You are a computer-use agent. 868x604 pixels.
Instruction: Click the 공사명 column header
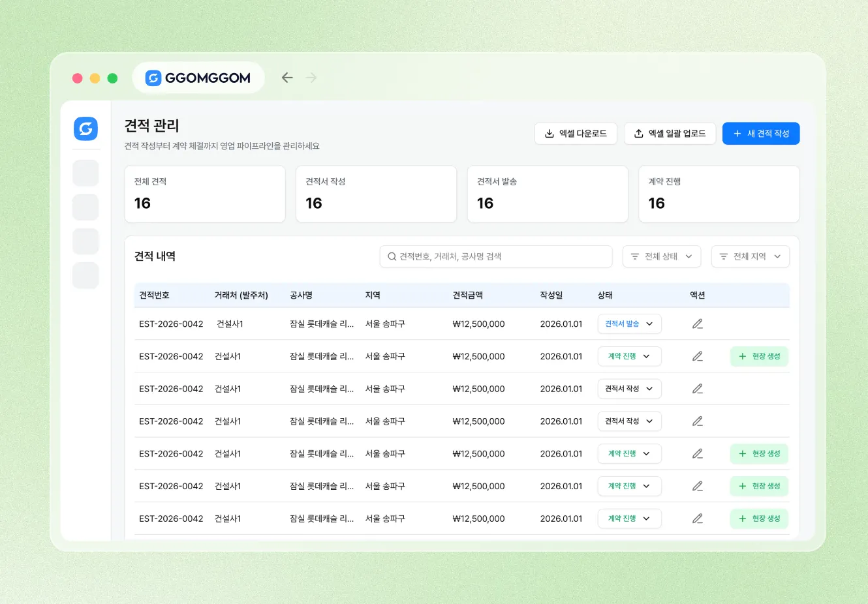302,295
